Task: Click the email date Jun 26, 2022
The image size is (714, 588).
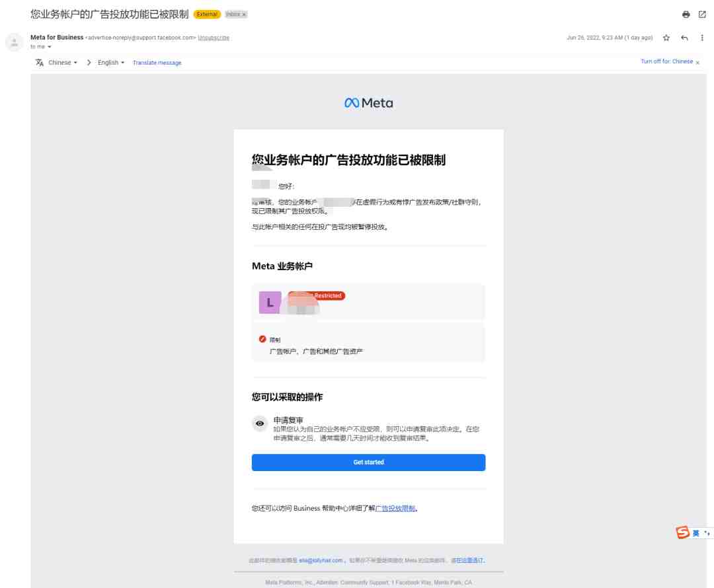Action: (610, 38)
